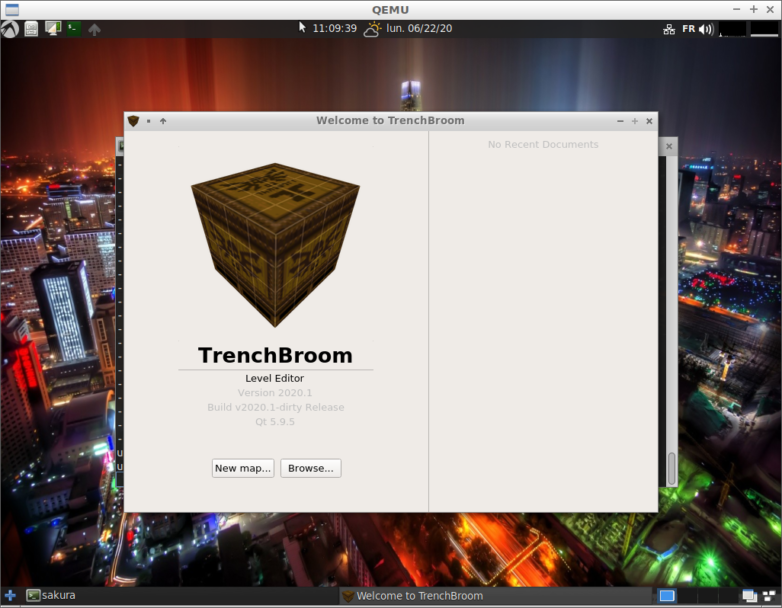
Task: Click the TrenchBroom crate cube logo image
Action: point(275,244)
